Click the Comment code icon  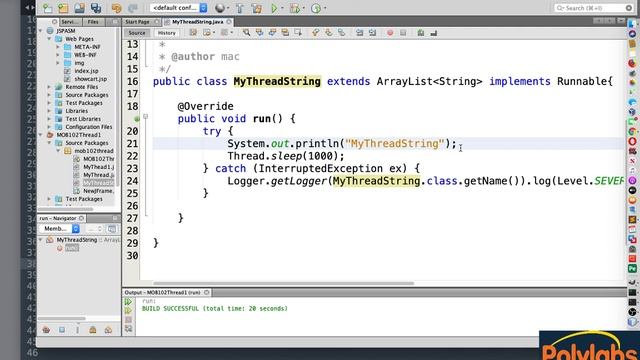tap(421, 33)
